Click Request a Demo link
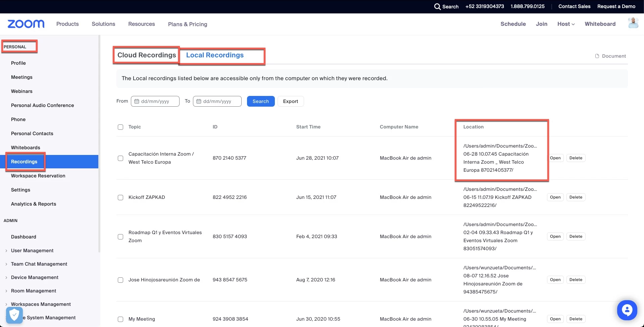This screenshot has height=327, width=644. click(x=616, y=6)
